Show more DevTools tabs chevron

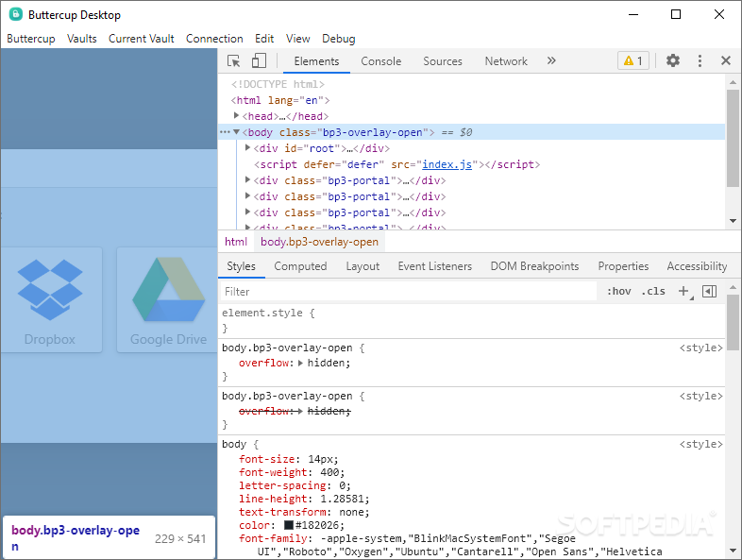[551, 60]
